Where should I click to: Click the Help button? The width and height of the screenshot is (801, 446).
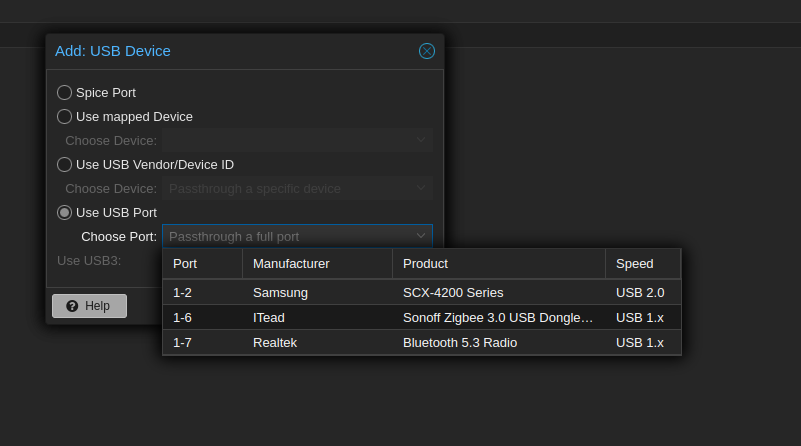(x=89, y=306)
